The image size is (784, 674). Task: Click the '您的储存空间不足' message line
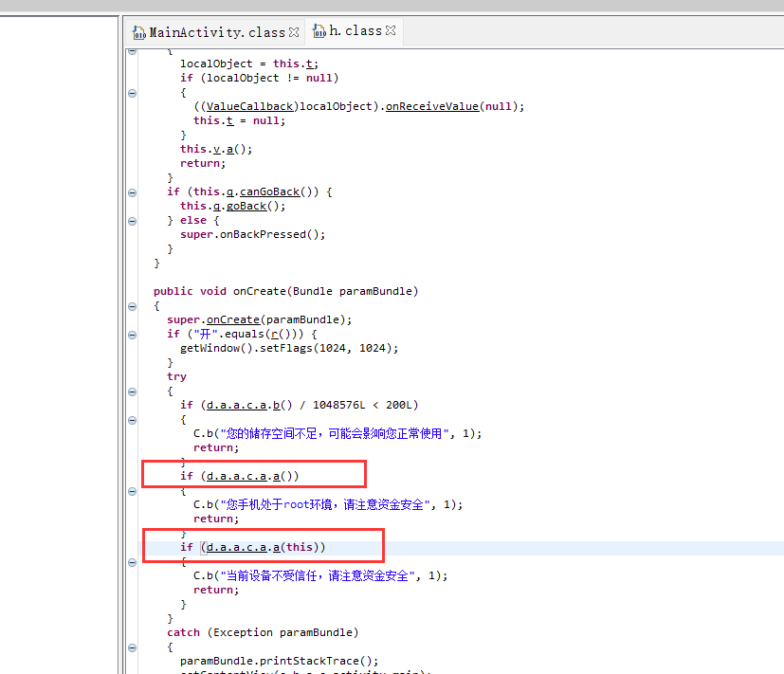(x=337, y=433)
